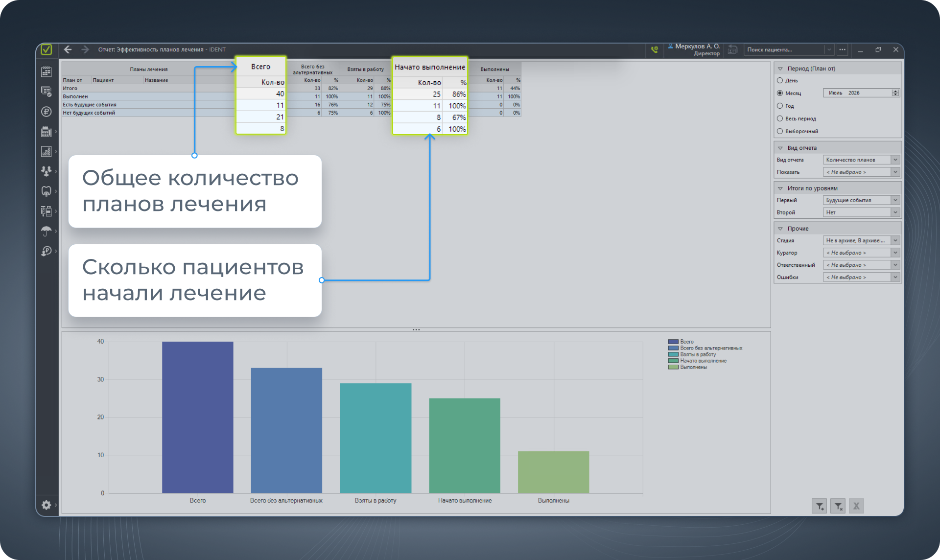Click the month spinner arrows for Июль 2026
This screenshot has height=560, width=940.
tap(895, 93)
